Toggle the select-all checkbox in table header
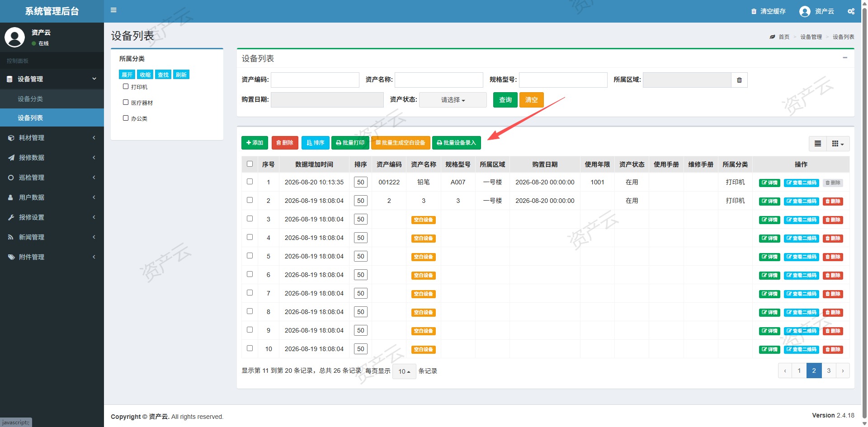This screenshot has width=868, height=427. click(x=250, y=164)
